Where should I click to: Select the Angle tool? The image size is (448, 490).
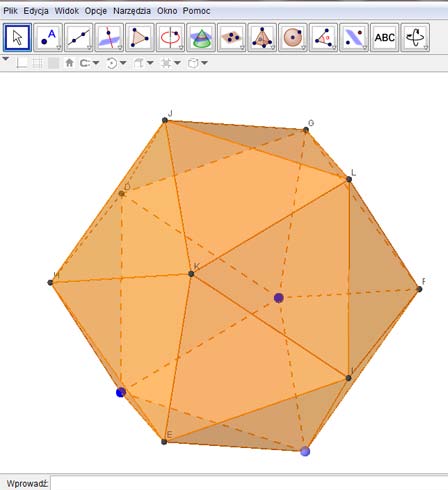[324, 37]
